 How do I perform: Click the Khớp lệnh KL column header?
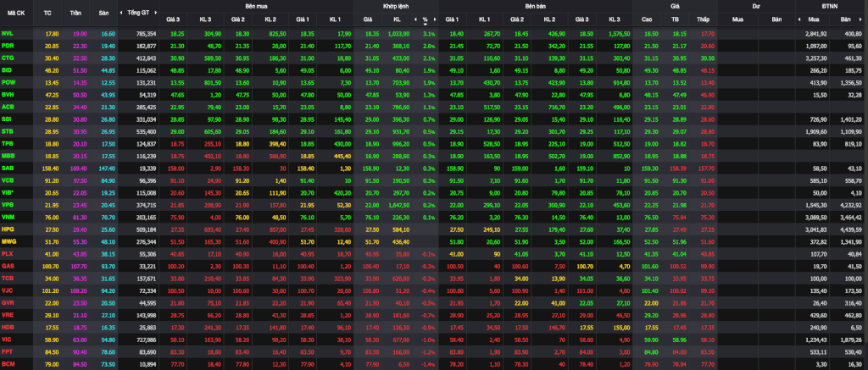(397, 19)
